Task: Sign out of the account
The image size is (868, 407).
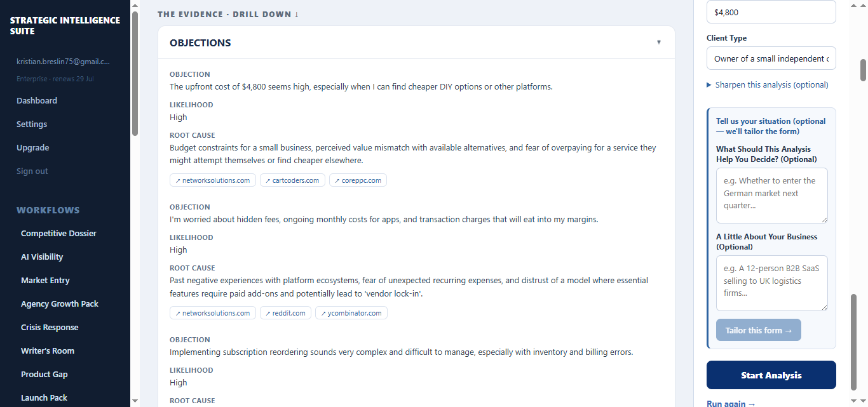Action: [x=32, y=171]
